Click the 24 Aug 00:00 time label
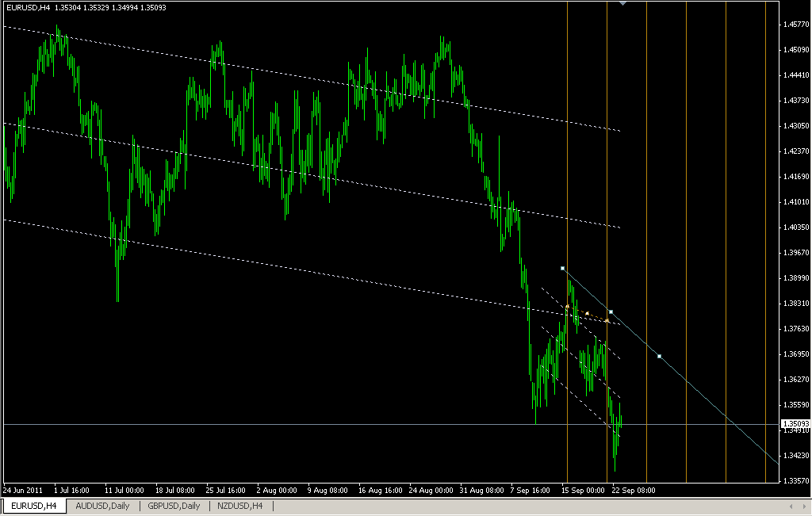Viewport: 812px width, 516px height. coord(431,490)
